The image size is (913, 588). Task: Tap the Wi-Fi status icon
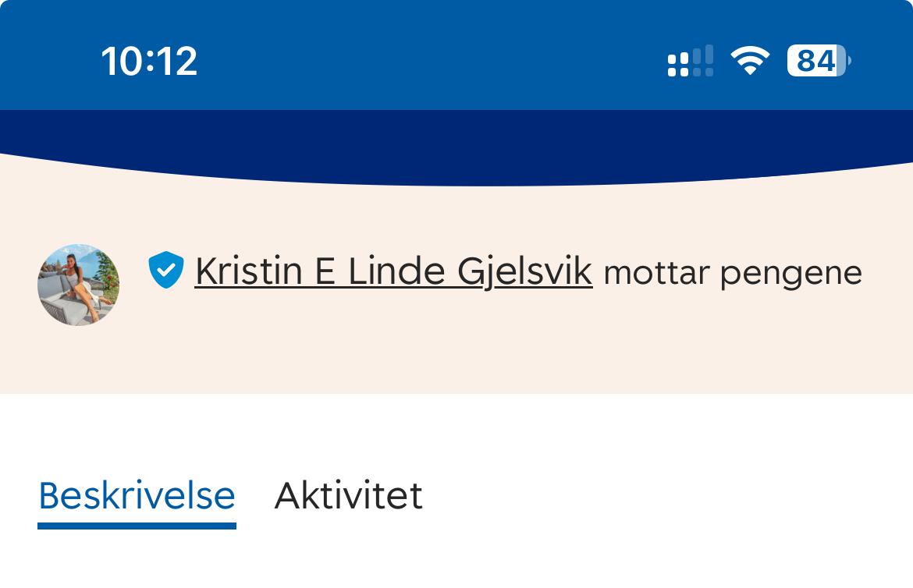(749, 61)
